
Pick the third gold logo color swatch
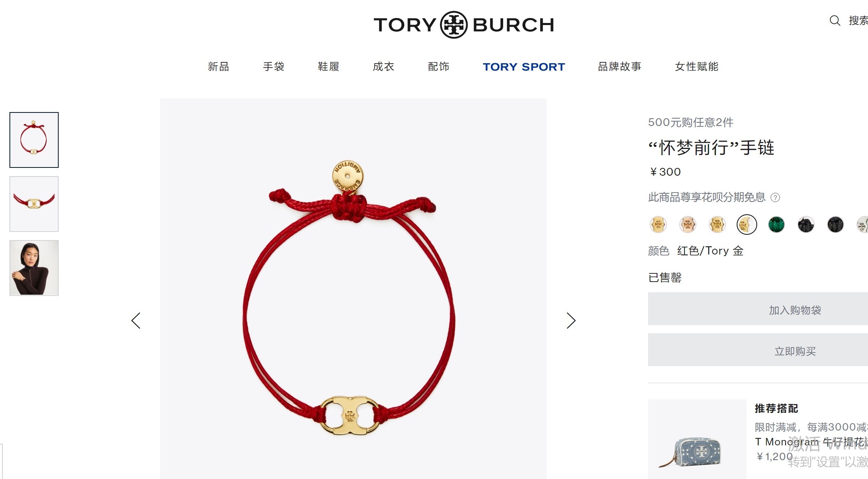(717, 225)
